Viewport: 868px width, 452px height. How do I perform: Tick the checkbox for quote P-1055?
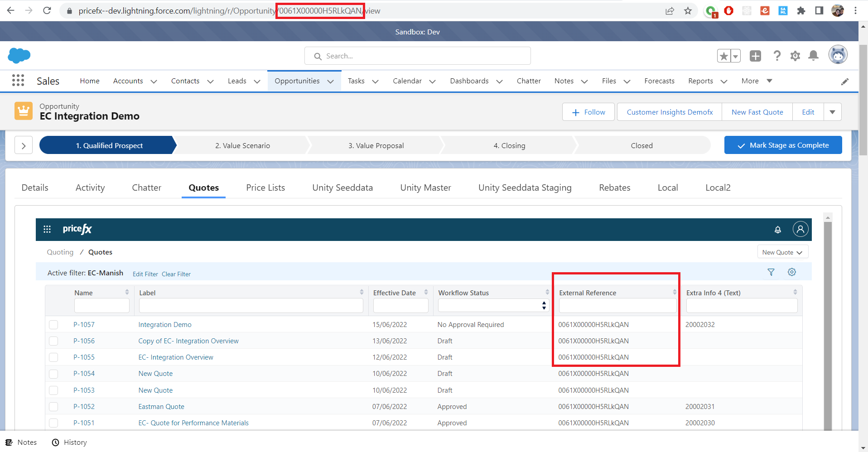tap(53, 357)
